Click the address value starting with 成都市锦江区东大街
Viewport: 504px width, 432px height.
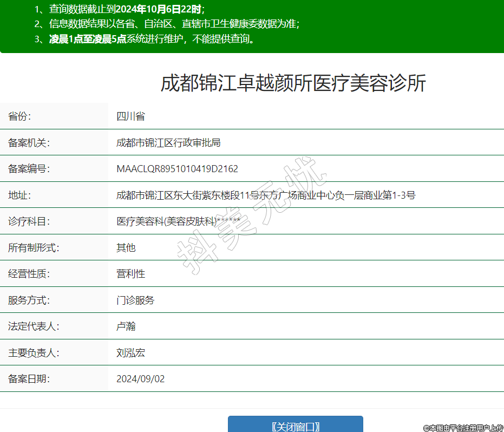click(x=266, y=195)
